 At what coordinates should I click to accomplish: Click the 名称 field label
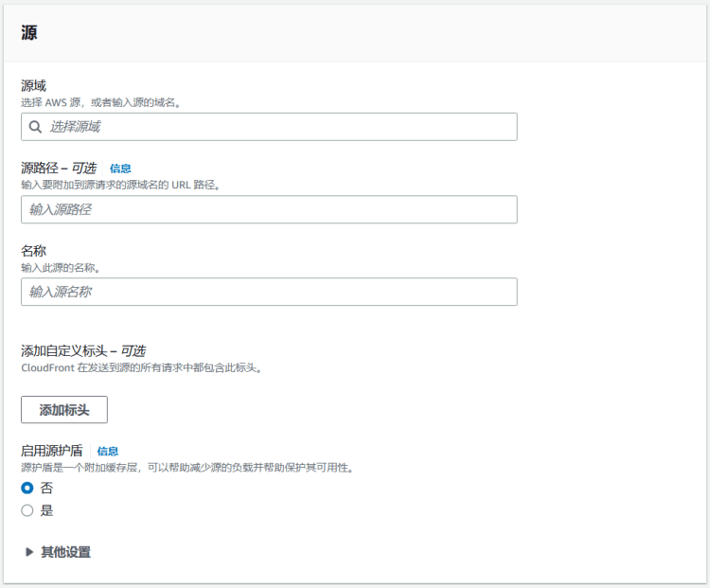pyautogui.click(x=34, y=250)
